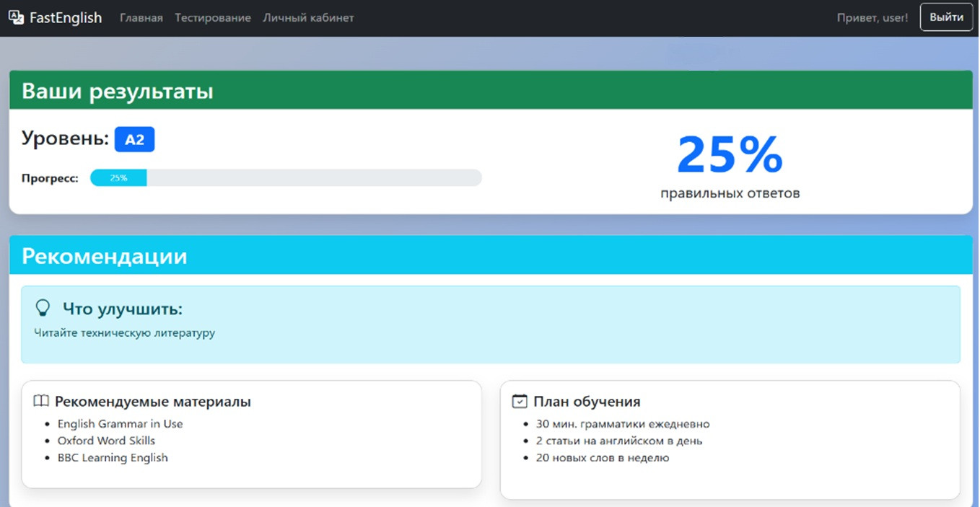
Task: Go to Тестирование in the navbar
Action: [213, 18]
